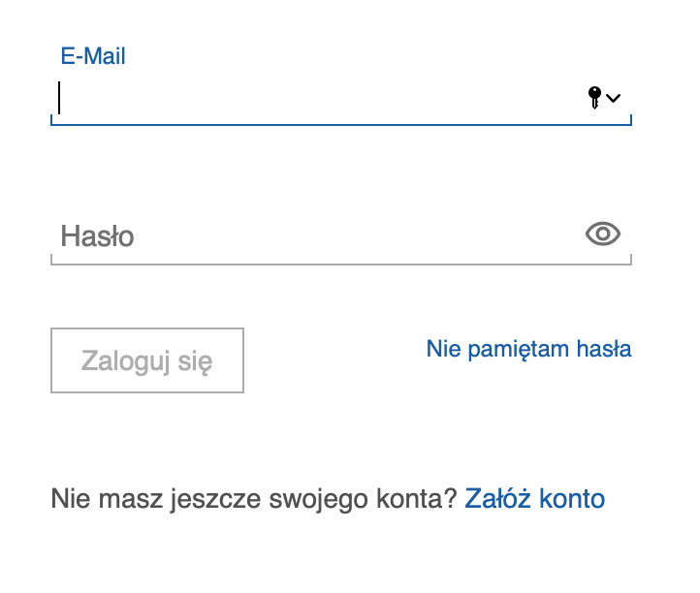The height and width of the screenshot is (593, 700).
Task: Toggle password visibility with the eye icon
Action: point(603,234)
